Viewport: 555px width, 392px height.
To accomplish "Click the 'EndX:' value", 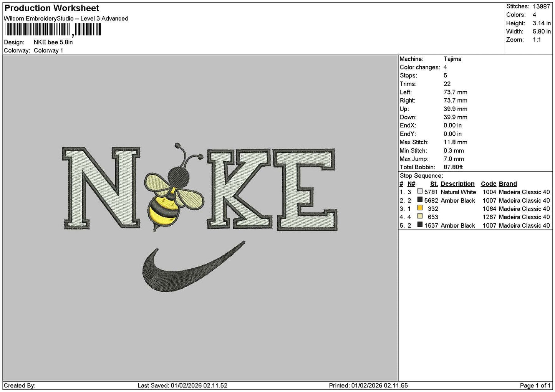I will [453, 125].
